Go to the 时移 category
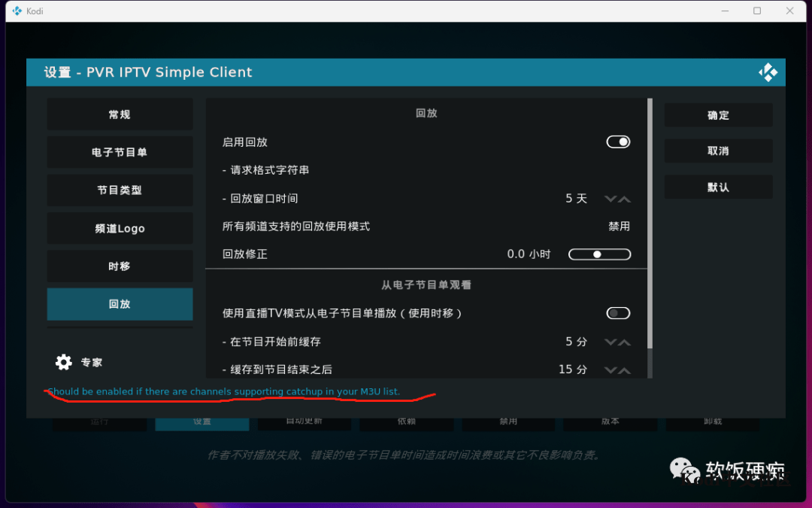This screenshot has width=812, height=508. pyautogui.click(x=120, y=266)
